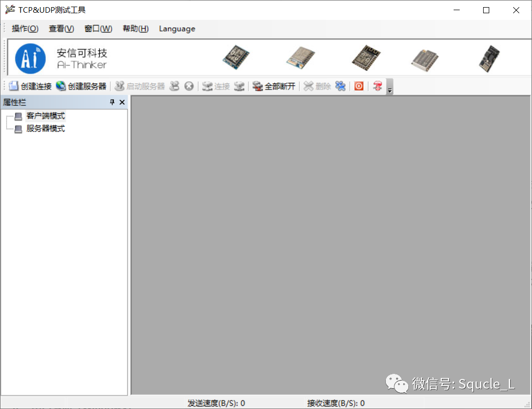Image resolution: width=532 pixels, height=409 pixels.
Task: Click the red power exit icon
Action: (359, 86)
